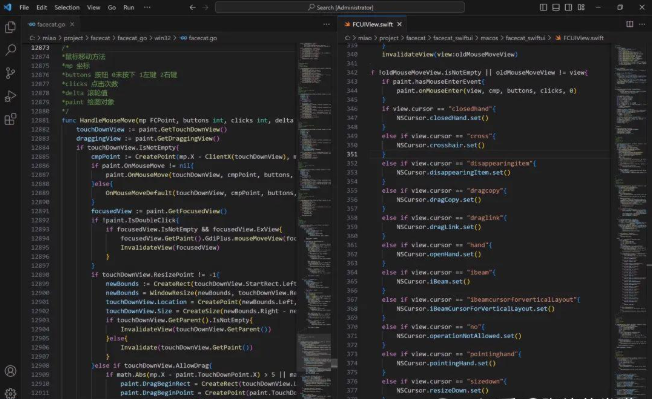
Task: Click HandleMouseMove function name
Action: [x=107, y=120]
